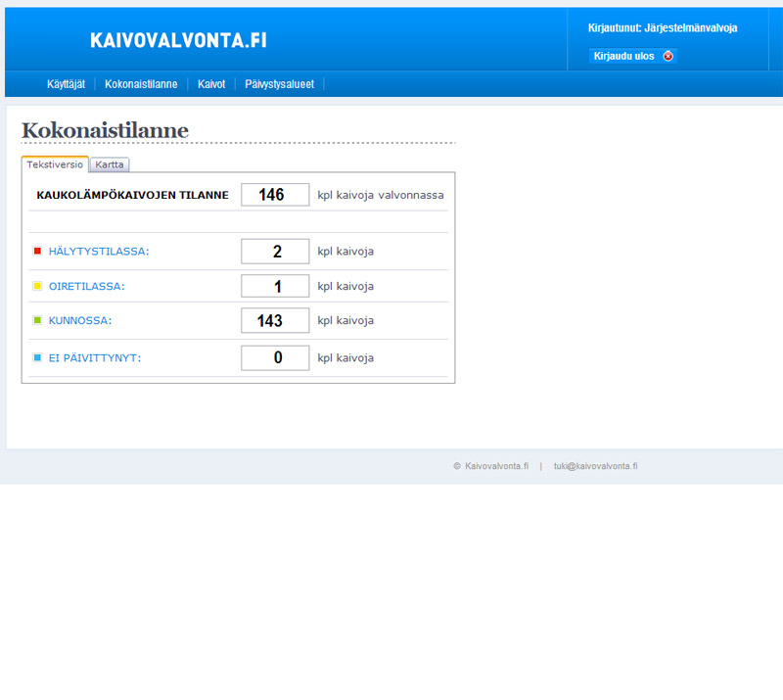Switch to the Kartta tab
Image resolution: width=783 pixels, height=700 pixels.
point(110,164)
